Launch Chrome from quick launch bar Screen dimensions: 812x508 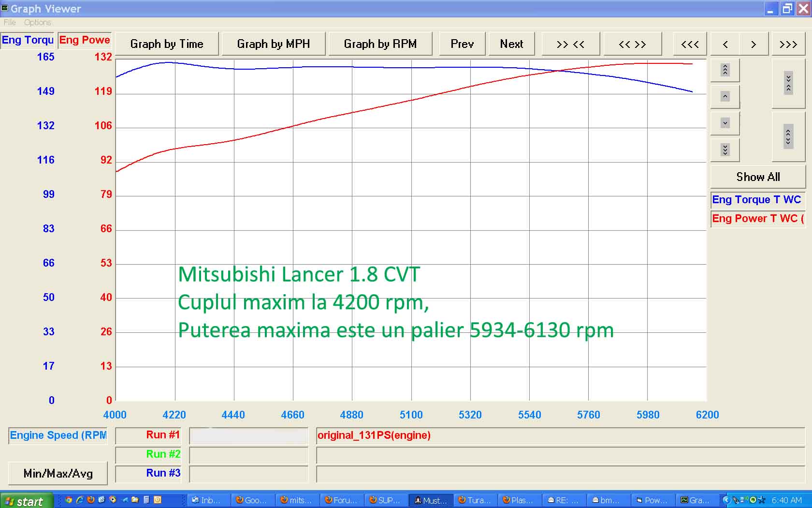pyautogui.click(x=69, y=500)
